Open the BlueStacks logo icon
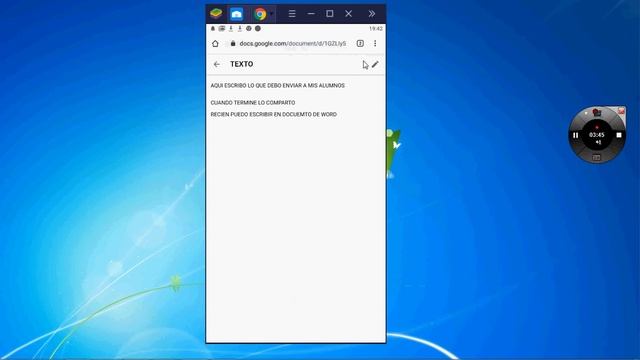The height and width of the screenshot is (360, 640). (x=216, y=13)
